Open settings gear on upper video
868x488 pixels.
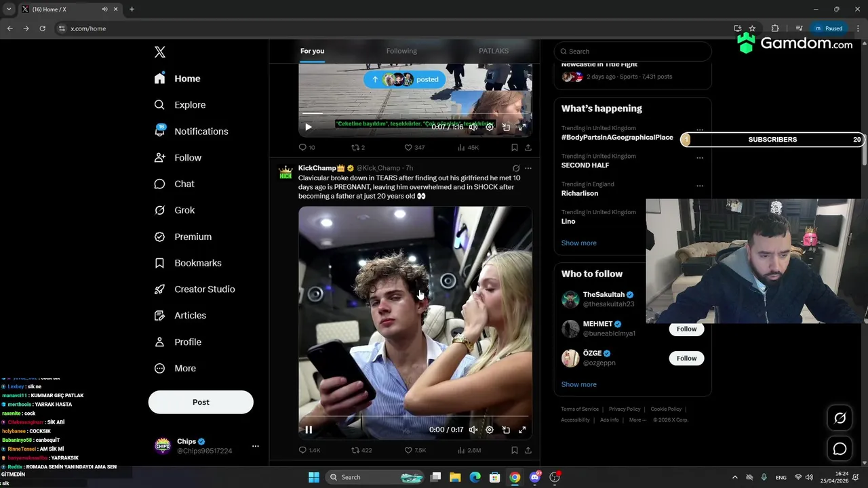(x=490, y=127)
